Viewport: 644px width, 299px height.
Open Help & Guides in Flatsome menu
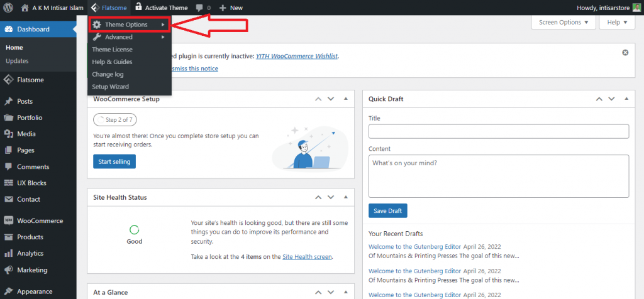[x=112, y=62]
